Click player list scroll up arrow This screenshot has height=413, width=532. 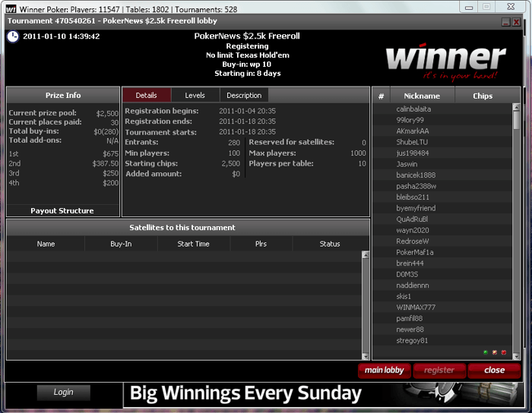tap(516, 107)
